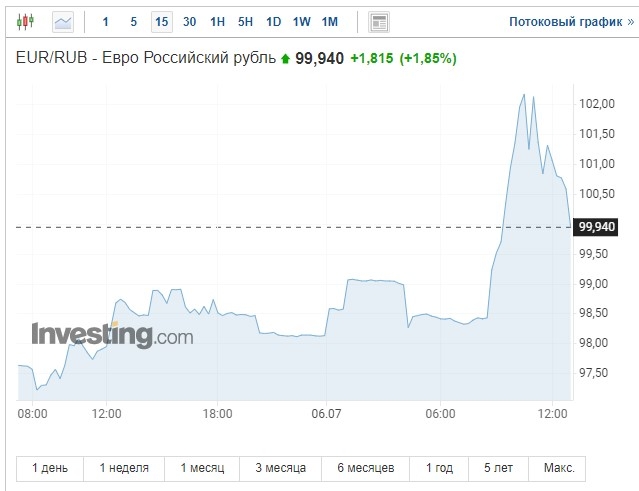Switch to the 1W interval
This screenshot has height=491, width=639.
301,21
